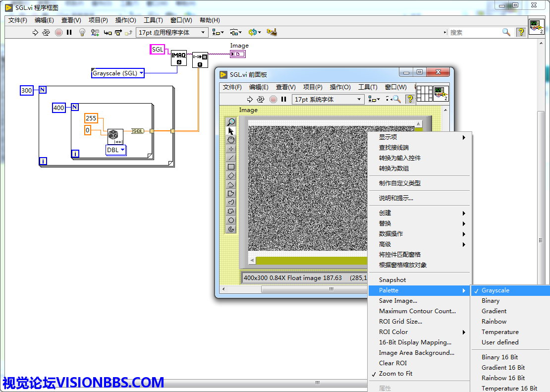Click Save Image... in context menu
The image size is (550, 392).
coord(398,301)
